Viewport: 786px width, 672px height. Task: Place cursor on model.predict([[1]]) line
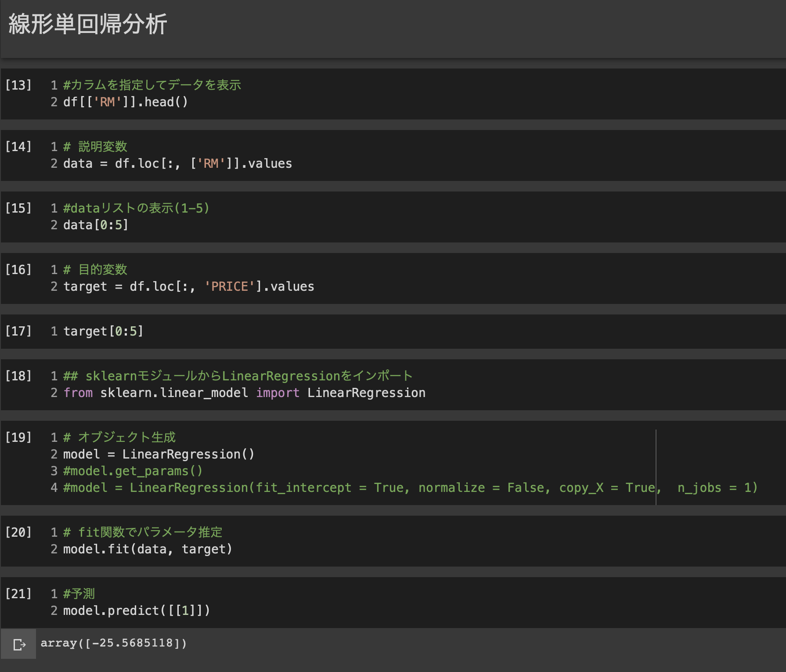(137, 611)
